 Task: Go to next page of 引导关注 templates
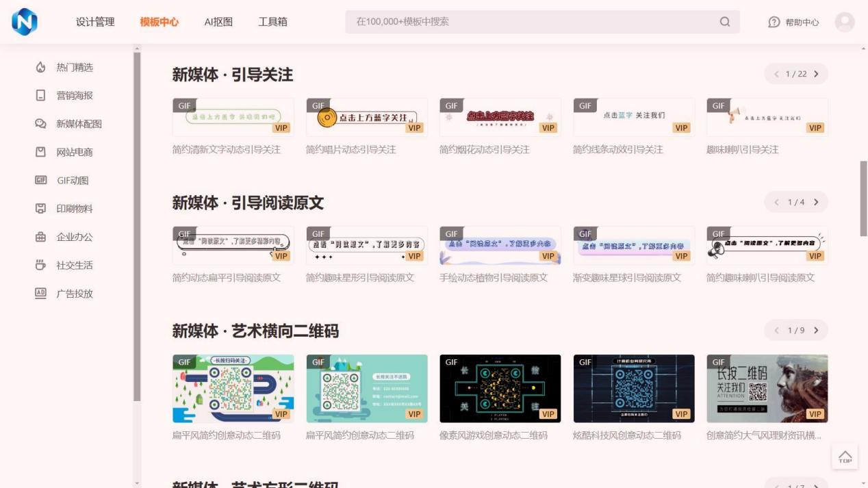816,74
